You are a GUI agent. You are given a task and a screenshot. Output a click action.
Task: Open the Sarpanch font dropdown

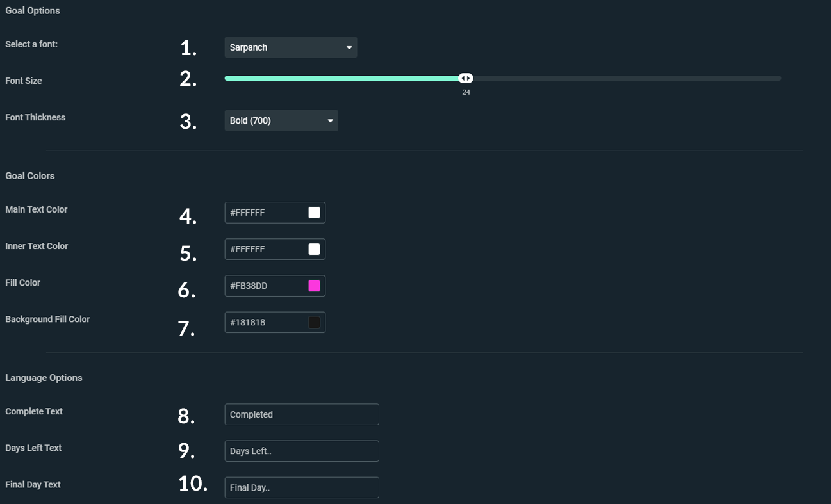(290, 47)
